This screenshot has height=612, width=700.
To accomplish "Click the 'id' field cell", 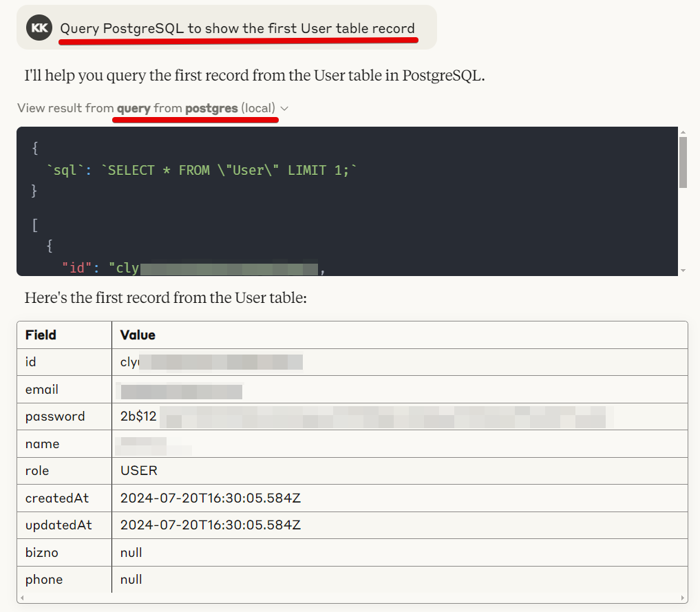I will (x=64, y=362).
